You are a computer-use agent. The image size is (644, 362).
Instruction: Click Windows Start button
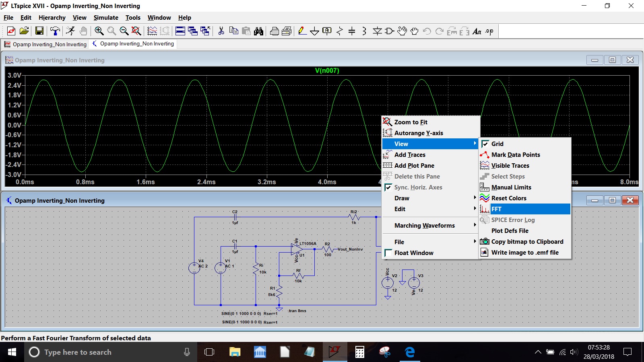click(x=12, y=352)
